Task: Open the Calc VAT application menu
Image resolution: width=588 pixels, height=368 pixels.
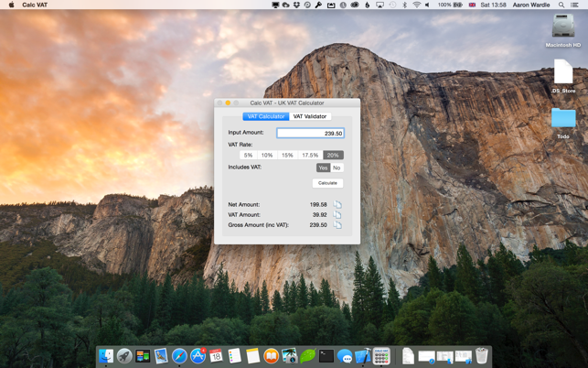Action: [x=35, y=5]
